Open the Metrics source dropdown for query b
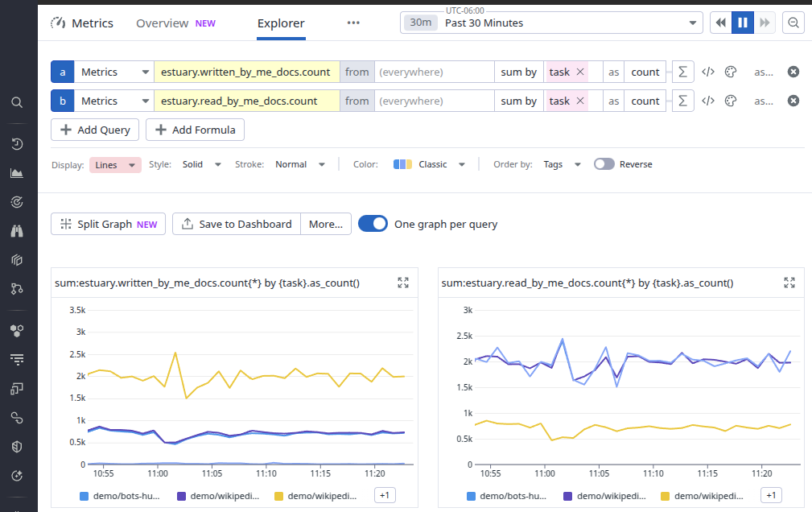The image size is (812, 512). click(114, 101)
